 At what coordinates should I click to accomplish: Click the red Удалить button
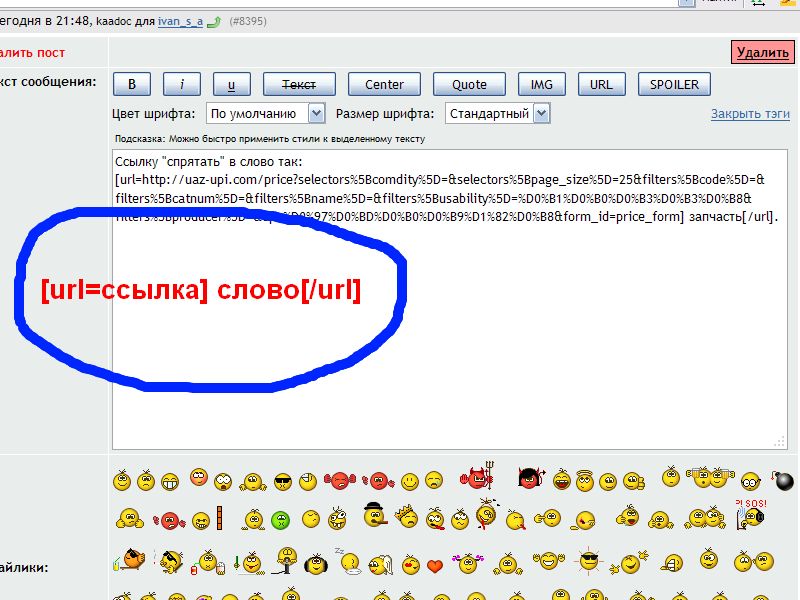(x=762, y=54)
